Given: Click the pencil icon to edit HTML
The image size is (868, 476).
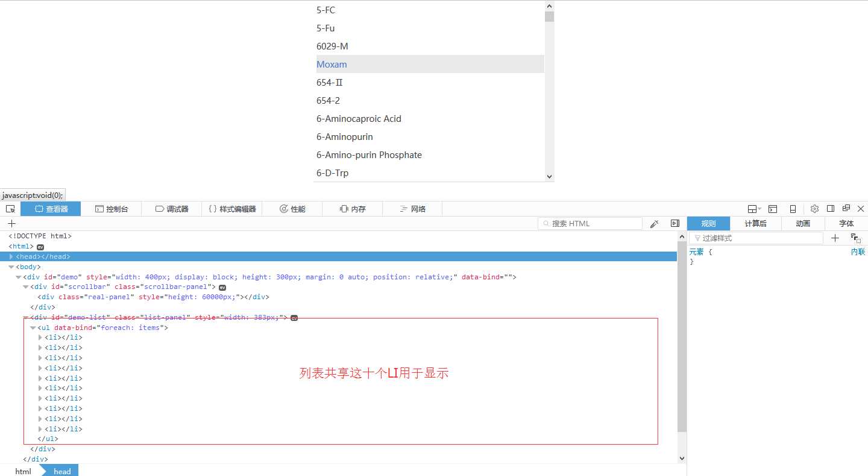Looking at the screenshot, I should pyautogui.click(x=654, y=223).
